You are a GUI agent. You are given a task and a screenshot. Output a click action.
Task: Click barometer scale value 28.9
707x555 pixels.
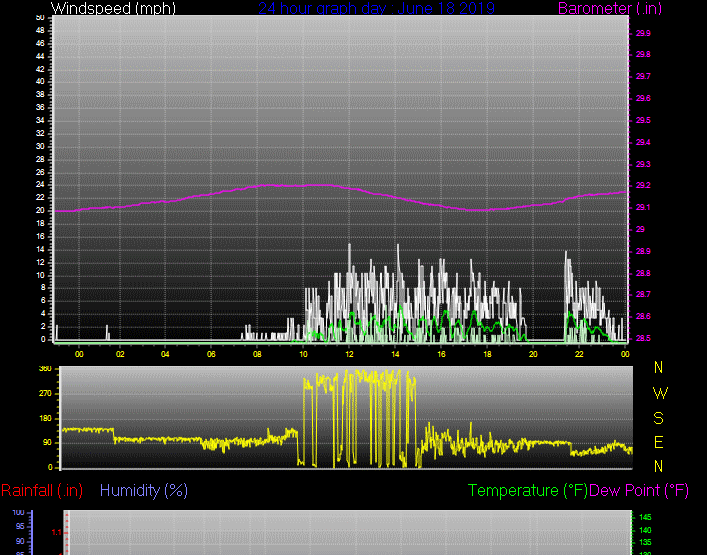(x=643, y=251)
